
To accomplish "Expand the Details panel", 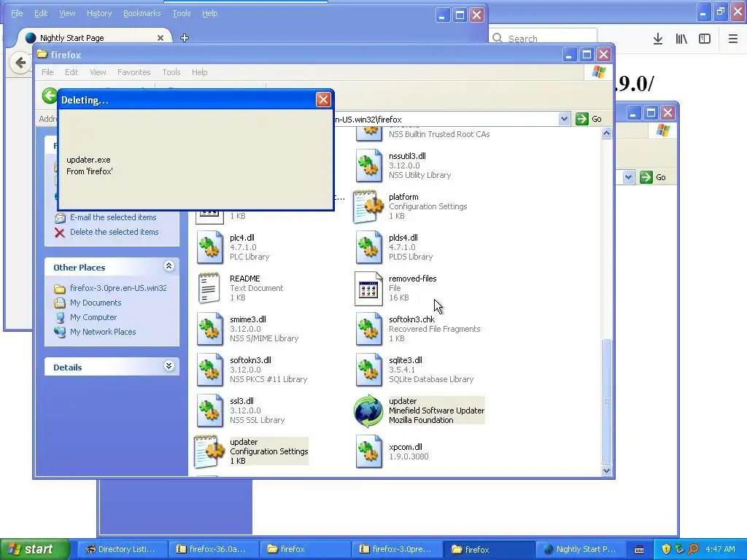I will 169,366.
